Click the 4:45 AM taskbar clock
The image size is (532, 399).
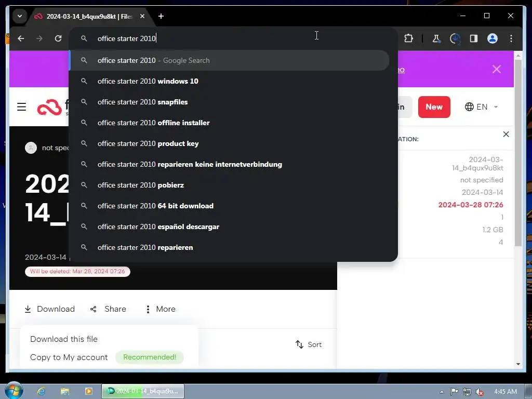point(505,392)
